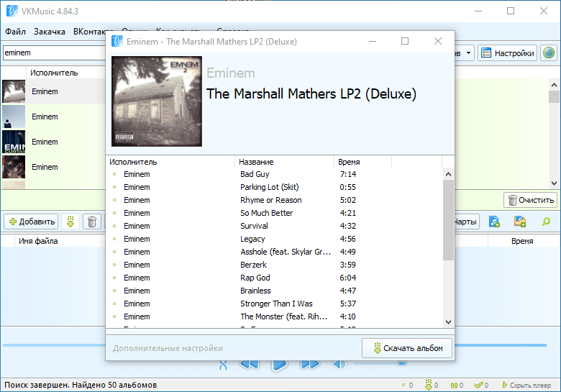Click the shuffle icon in the player

tap(223, 365)
